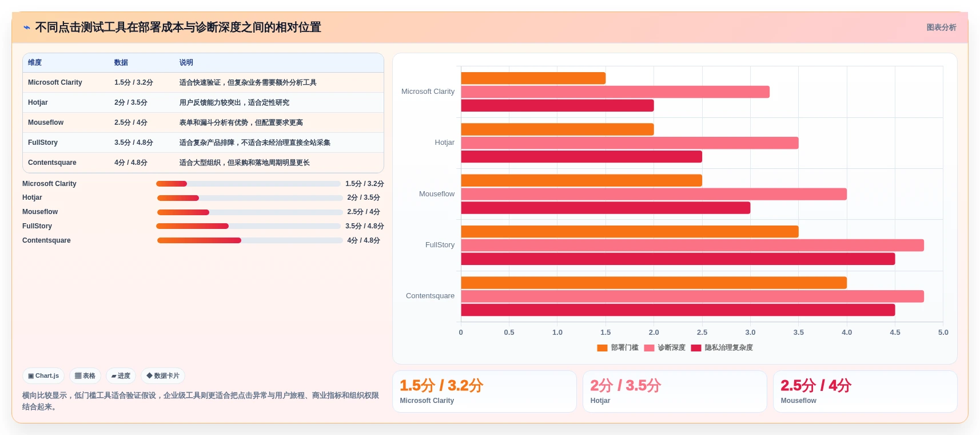Click Hotjar crimson 隐私治理复杂度 bar
980x435 pixels.
pyautogui.click(x=581, y=157)
